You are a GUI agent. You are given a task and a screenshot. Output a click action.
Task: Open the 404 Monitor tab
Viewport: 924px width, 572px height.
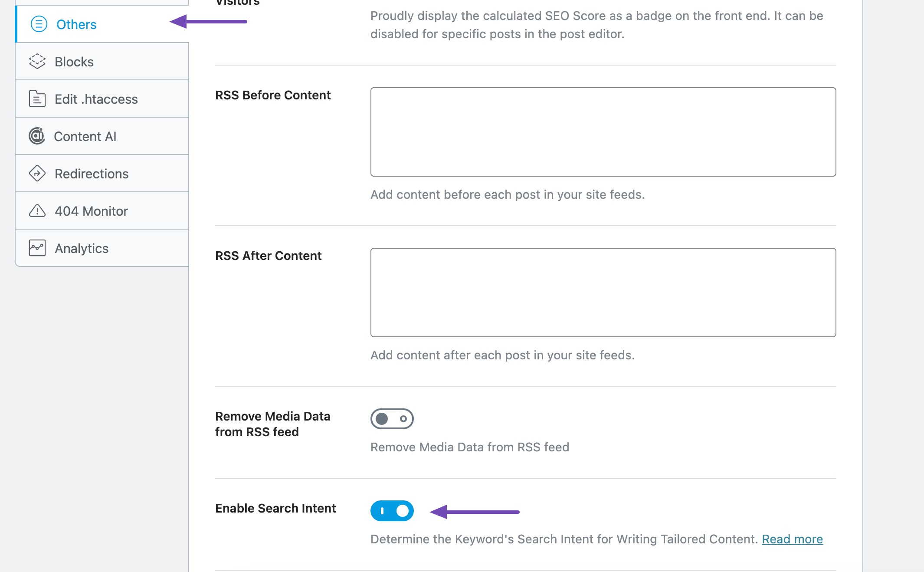click(91, 210)
